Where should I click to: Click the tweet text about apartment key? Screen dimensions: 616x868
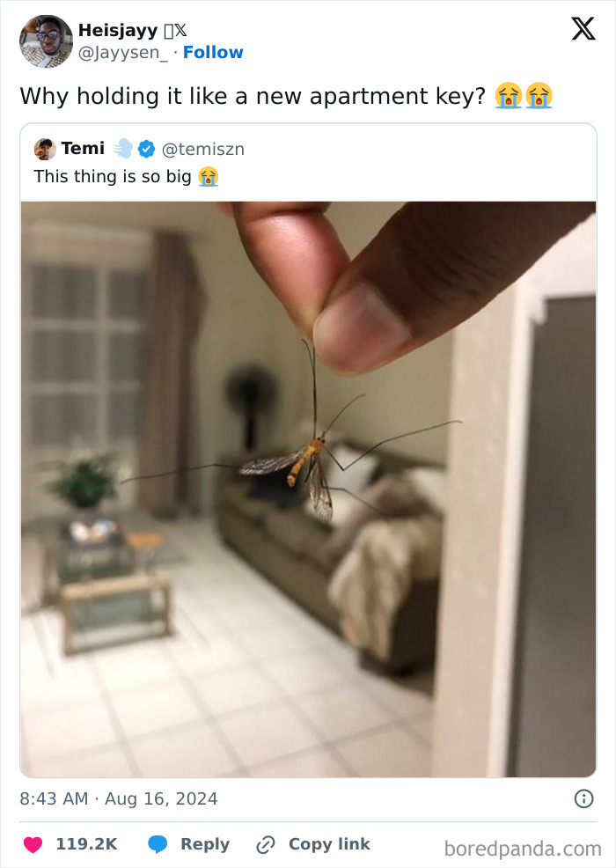click(x=255, y=96)
